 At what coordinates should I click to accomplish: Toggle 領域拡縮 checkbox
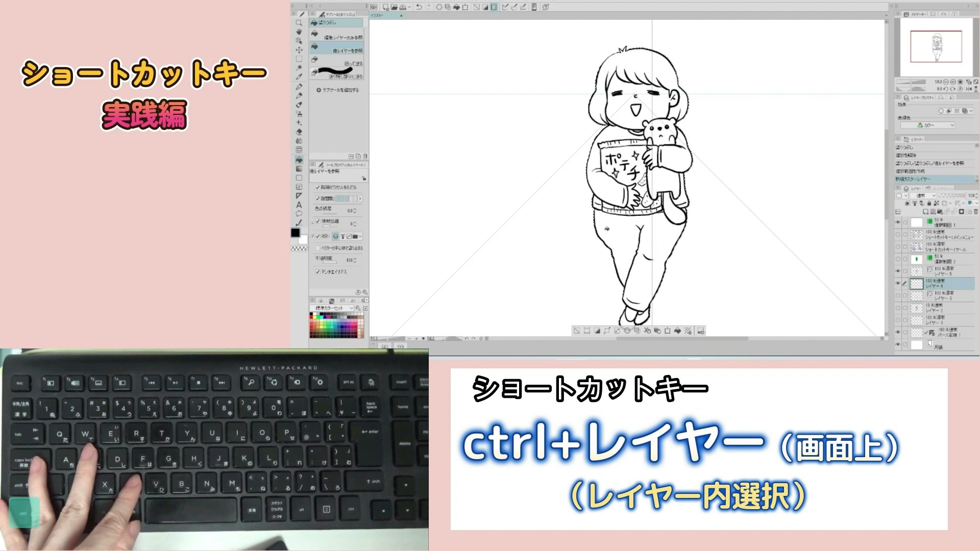click(317, 221)
